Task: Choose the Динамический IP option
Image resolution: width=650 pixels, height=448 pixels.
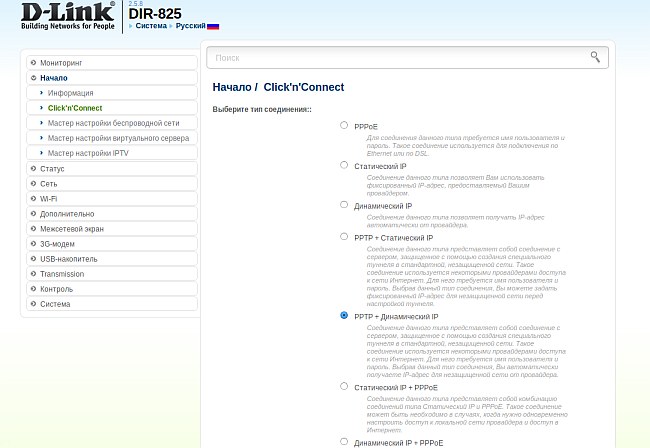Action: click(344, 204)
